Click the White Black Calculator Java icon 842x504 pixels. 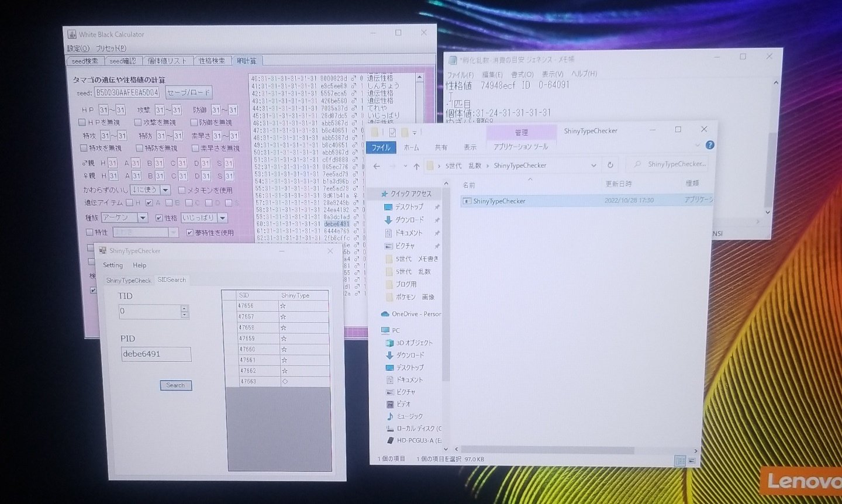pyautogui.click(x=72, y=34)
